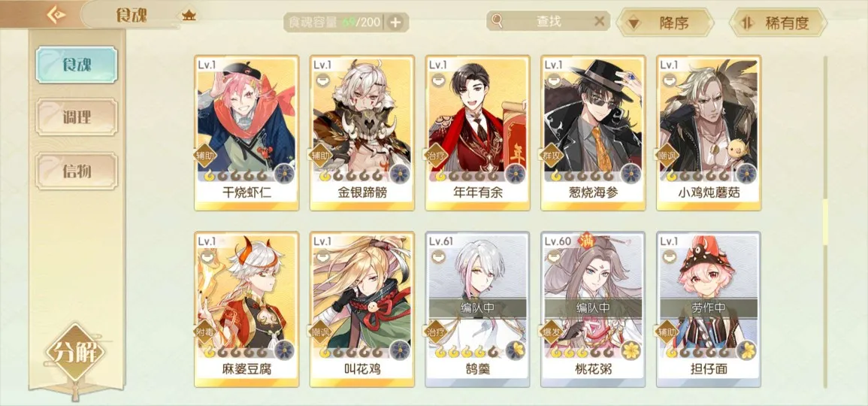Viewport: 868px width, 406px height.
Task: Click 辅助 role tag on 金银蹄膀 card
Action: (320, 156)
